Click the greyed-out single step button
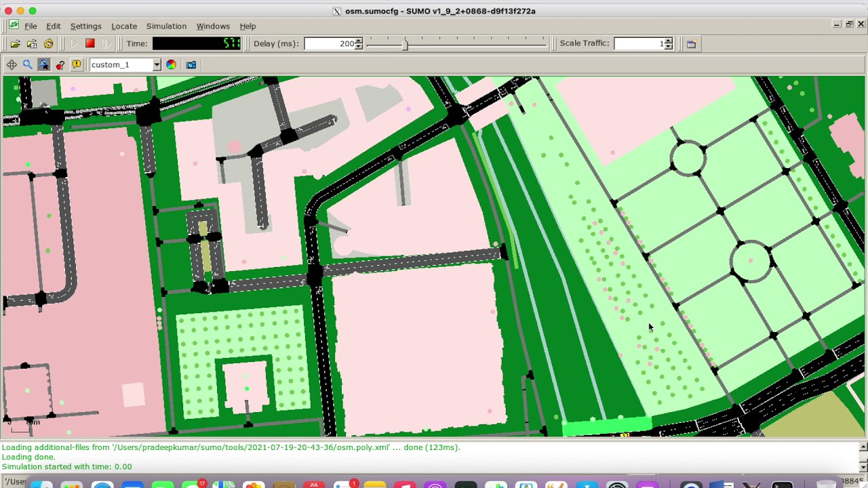868x488 pixels. 106,43
